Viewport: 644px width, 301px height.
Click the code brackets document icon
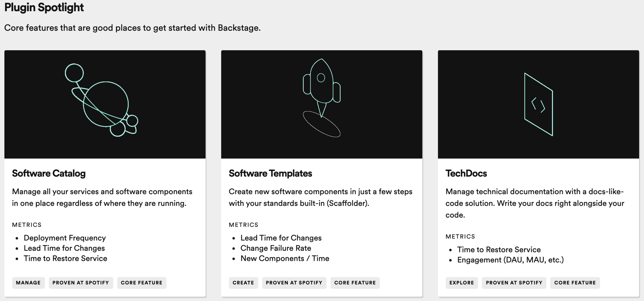tap(538, 104)
